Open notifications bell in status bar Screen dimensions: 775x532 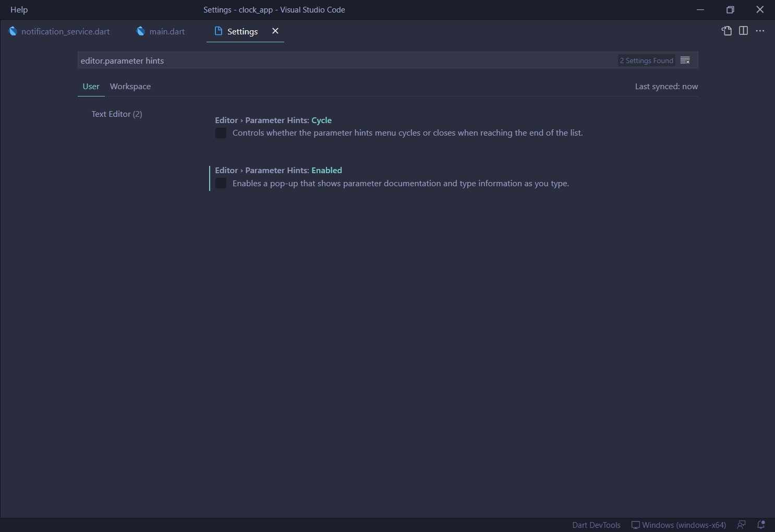761,525
